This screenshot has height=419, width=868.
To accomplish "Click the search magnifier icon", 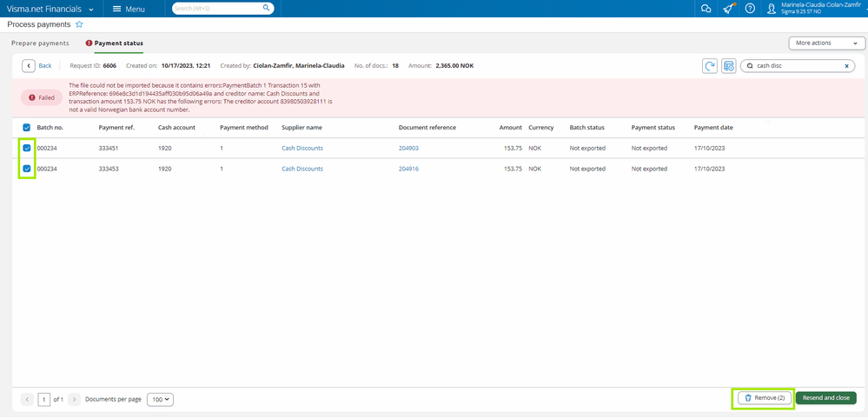I will 266,9.
